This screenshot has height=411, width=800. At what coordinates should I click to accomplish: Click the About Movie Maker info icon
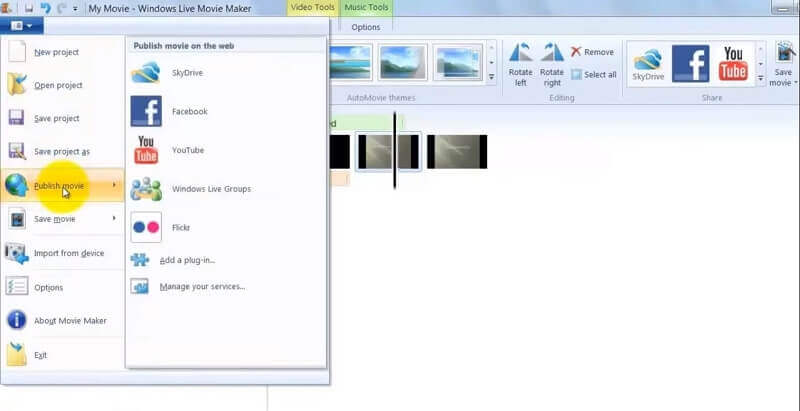[17, 320]
